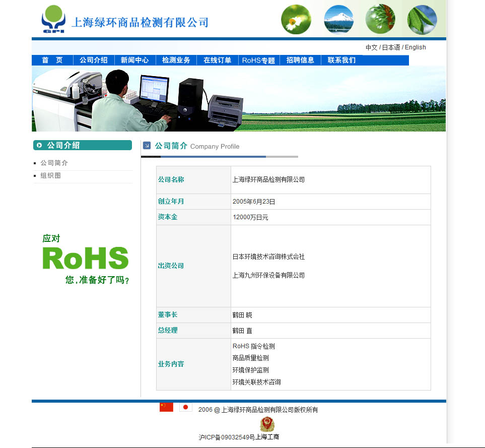Select the company name value 上海绿环商品检测有限公司 in table
485x448 pixels.
268,180
